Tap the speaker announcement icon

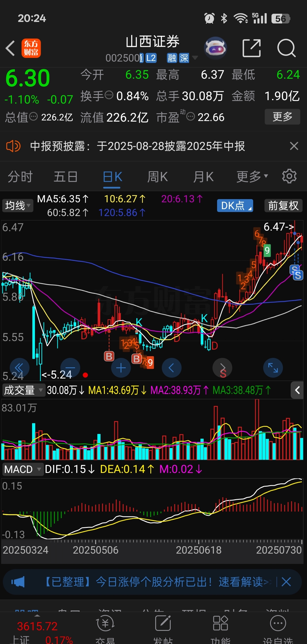[x=13, y=146]
